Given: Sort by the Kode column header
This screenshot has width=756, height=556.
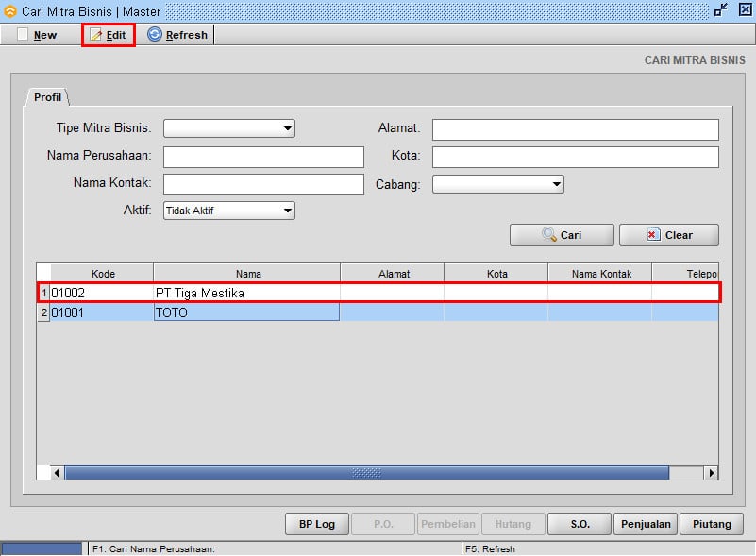Looking at the screenshot, I should pyautogui.click(x=103, y=274).
